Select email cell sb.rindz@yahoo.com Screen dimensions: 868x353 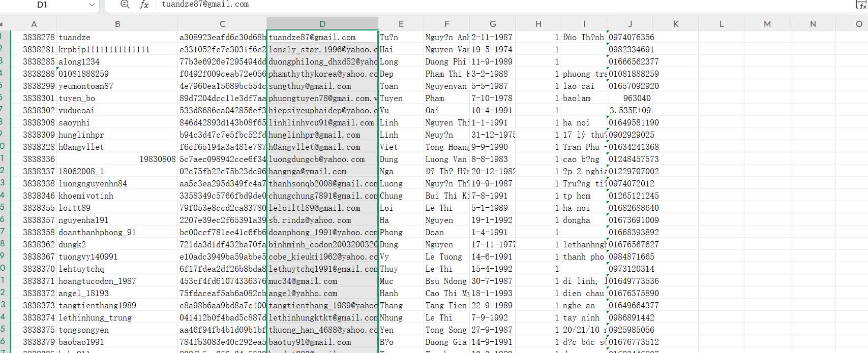(x=322, y=220)
